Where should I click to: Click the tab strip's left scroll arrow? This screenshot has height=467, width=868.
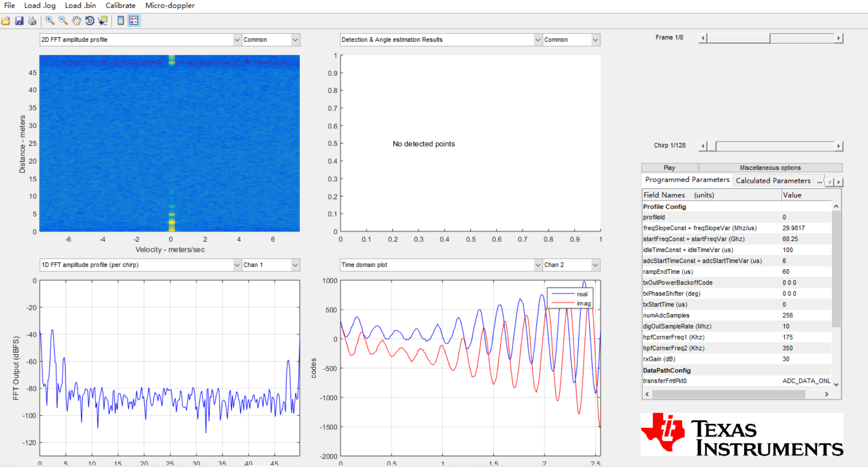click(x=830, y=182)
